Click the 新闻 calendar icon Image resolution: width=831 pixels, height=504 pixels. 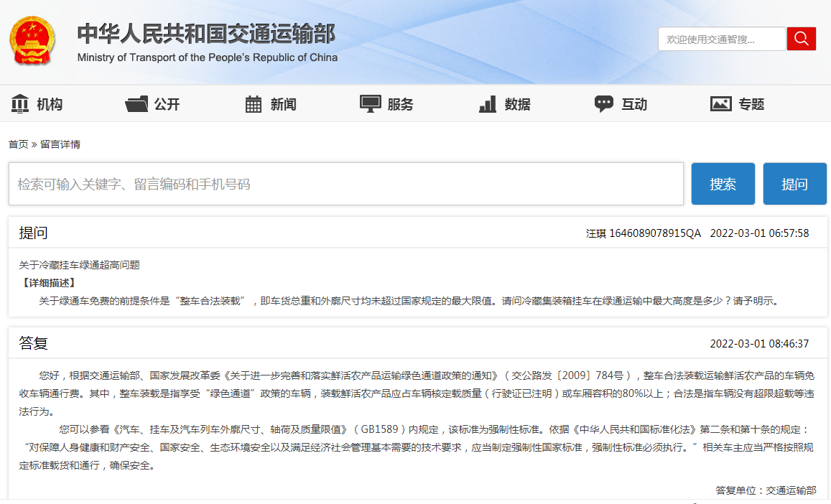[x=254, y=104]
